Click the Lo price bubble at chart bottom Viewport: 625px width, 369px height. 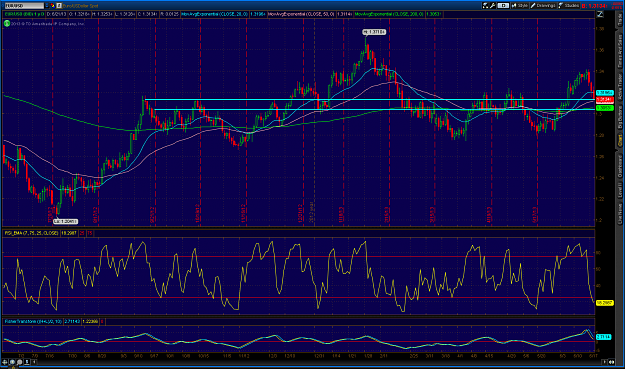[x=65, y=222]
